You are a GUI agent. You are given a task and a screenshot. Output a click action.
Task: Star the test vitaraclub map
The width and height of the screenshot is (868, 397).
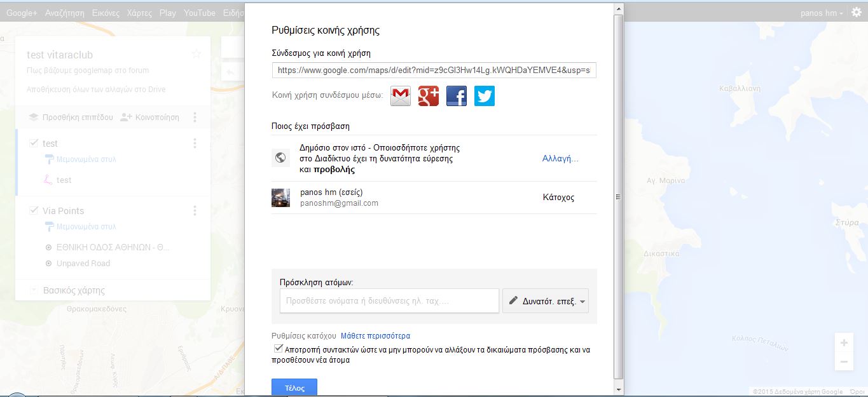click(x=196, y=55)
